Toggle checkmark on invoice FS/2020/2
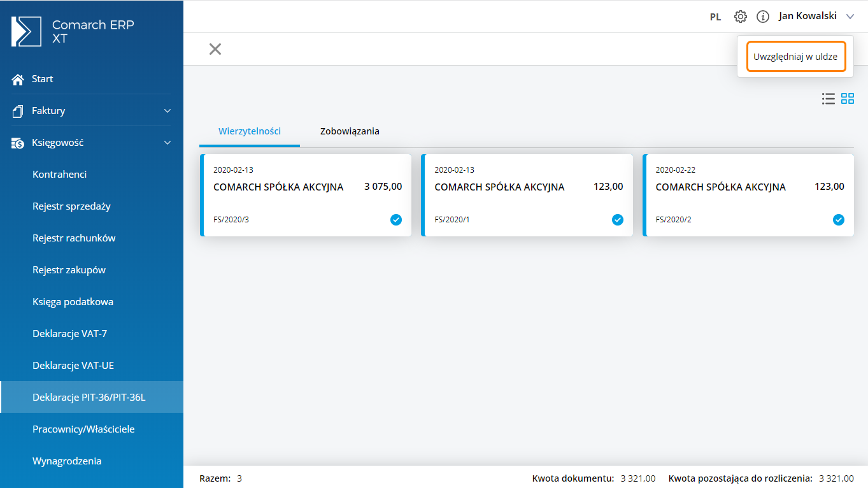 (x=838, y=220)
